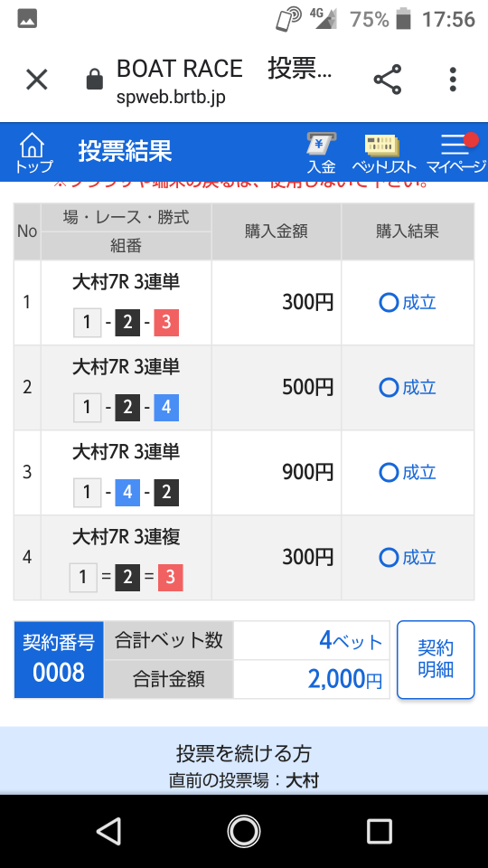This screenshot has width=488, height=868.
Task: Close the browser tab with X
Action: 37,80
